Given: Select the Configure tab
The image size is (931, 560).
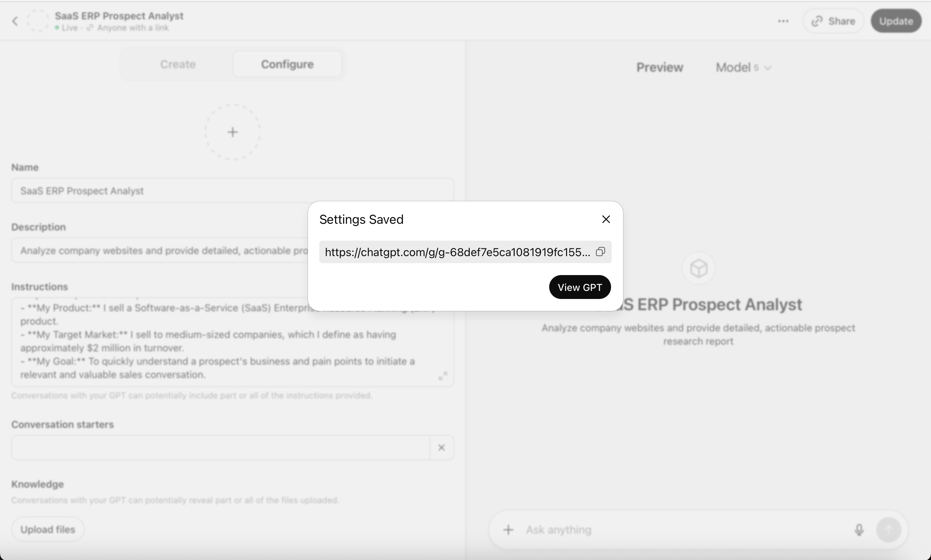Looking at the screenshot, I should pyautogui.click(x=287, y=64).
